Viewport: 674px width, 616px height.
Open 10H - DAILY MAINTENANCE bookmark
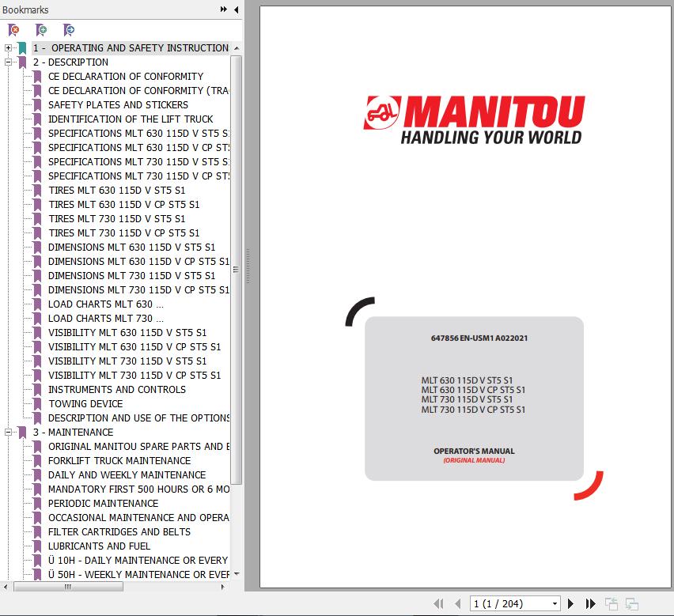tap(139, 560)
